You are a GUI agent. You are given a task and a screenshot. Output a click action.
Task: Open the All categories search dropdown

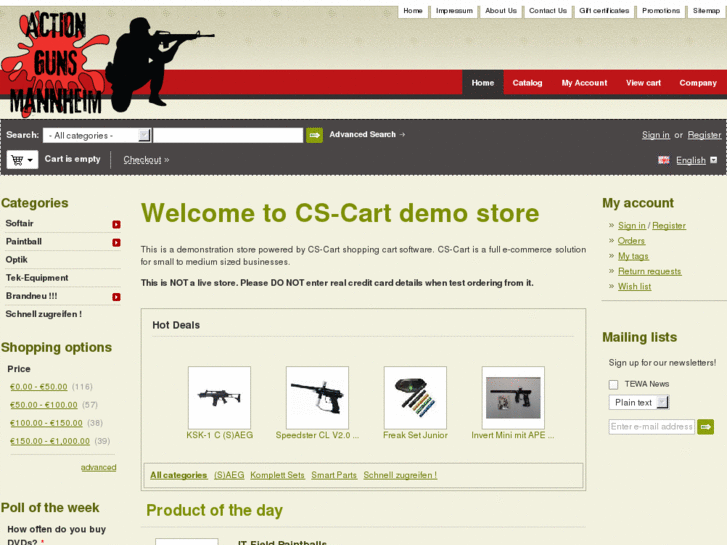click(x=97, y=135)
